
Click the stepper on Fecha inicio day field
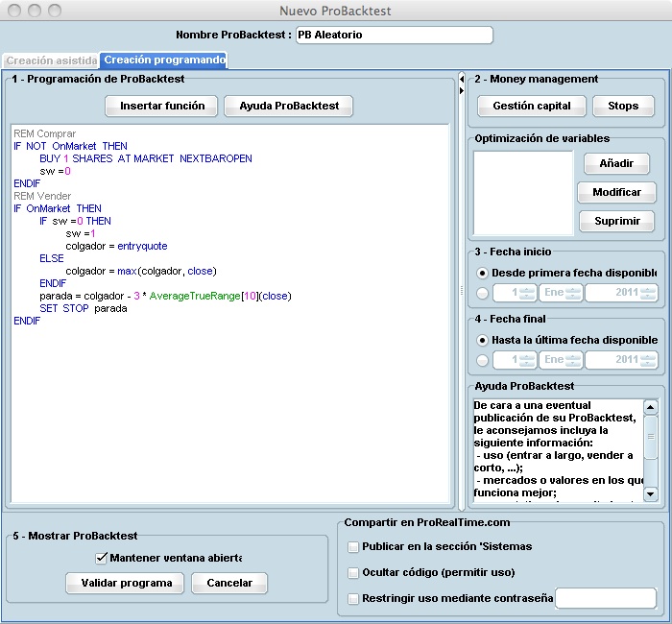(527, 292)
